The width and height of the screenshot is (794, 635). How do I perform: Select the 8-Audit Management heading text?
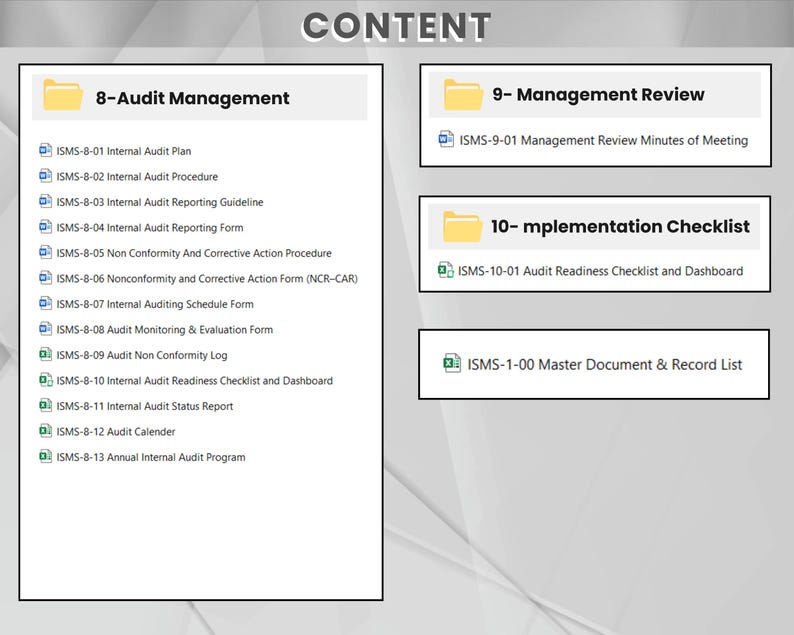(x=192, y=98)
